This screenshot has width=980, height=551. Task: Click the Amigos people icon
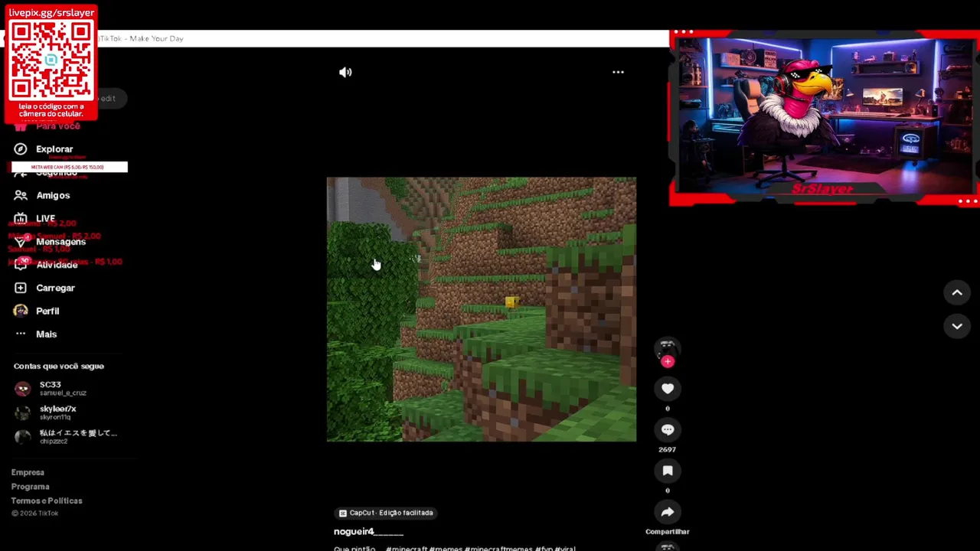point(21,195)
